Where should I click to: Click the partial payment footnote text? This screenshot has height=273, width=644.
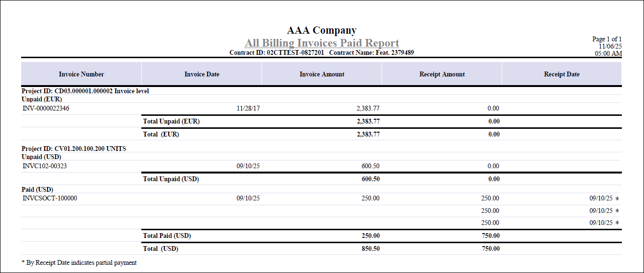click(x=79, y=263)
